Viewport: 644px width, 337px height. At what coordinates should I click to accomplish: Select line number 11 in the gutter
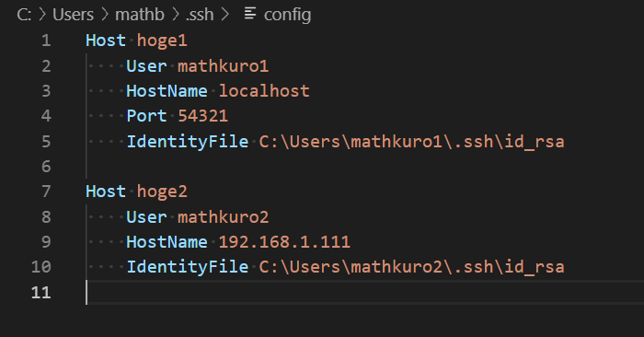40,293
